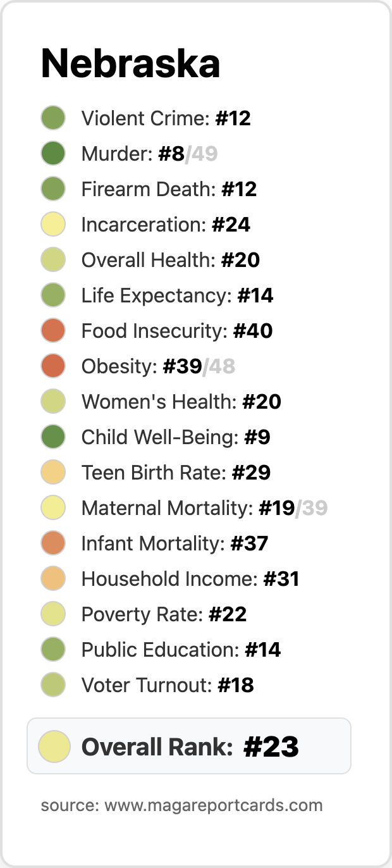392x868 pixels.
Task: Click the Women's Health #20 ranking
Action: click(x=181, y=402)
